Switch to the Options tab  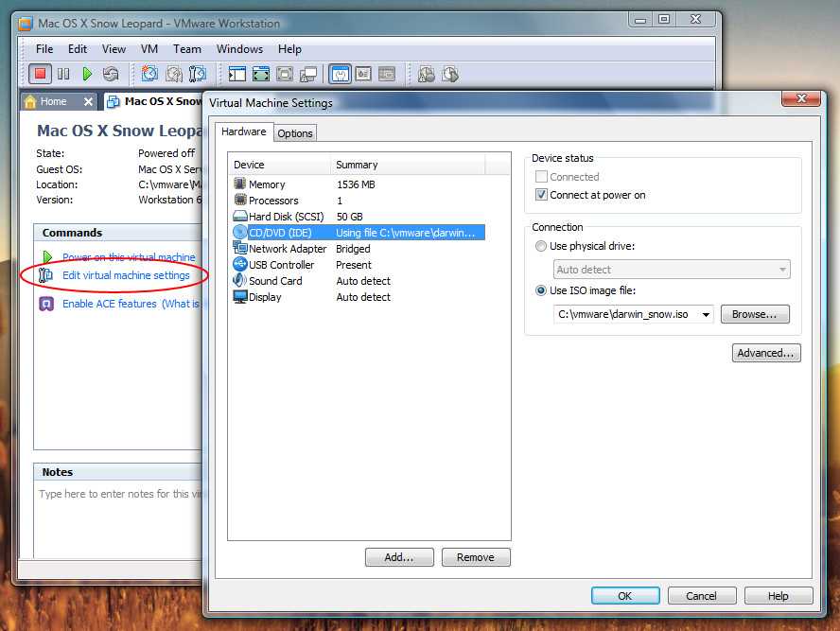click(x=295, y=133)
